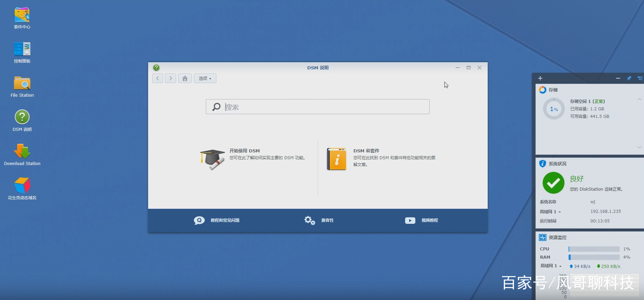Click the green 良好 checkmark status icon
The image size is (644, 300).
(554, 183)
